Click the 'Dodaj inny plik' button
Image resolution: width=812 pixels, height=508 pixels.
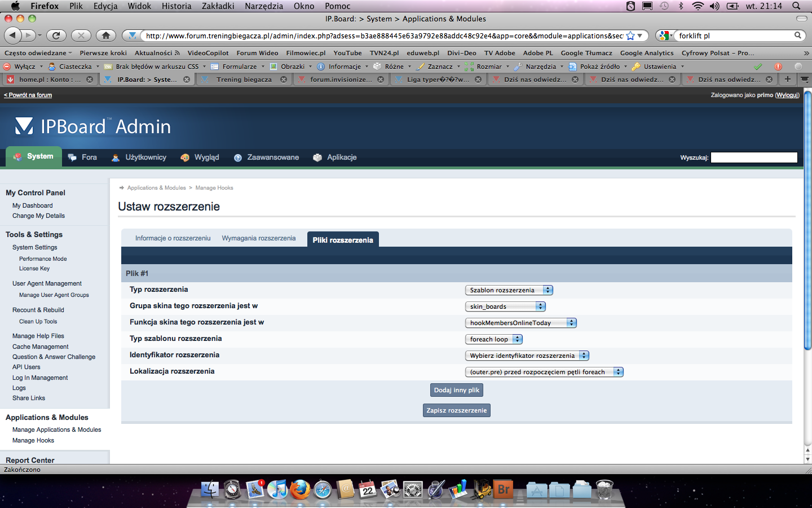tap(456, 390)
